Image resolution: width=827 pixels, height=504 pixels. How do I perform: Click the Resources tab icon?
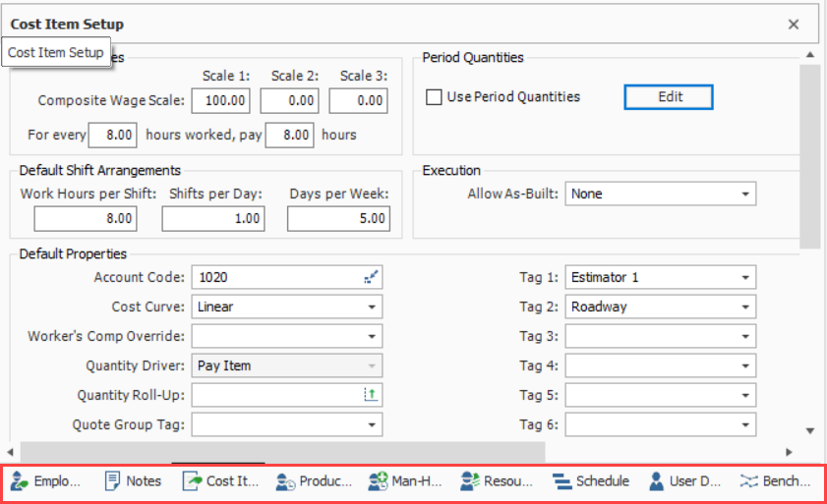coord(469,481)
